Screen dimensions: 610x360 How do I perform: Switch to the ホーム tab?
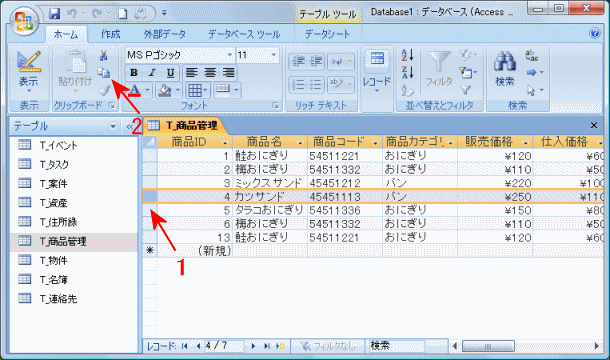[66, 34]
